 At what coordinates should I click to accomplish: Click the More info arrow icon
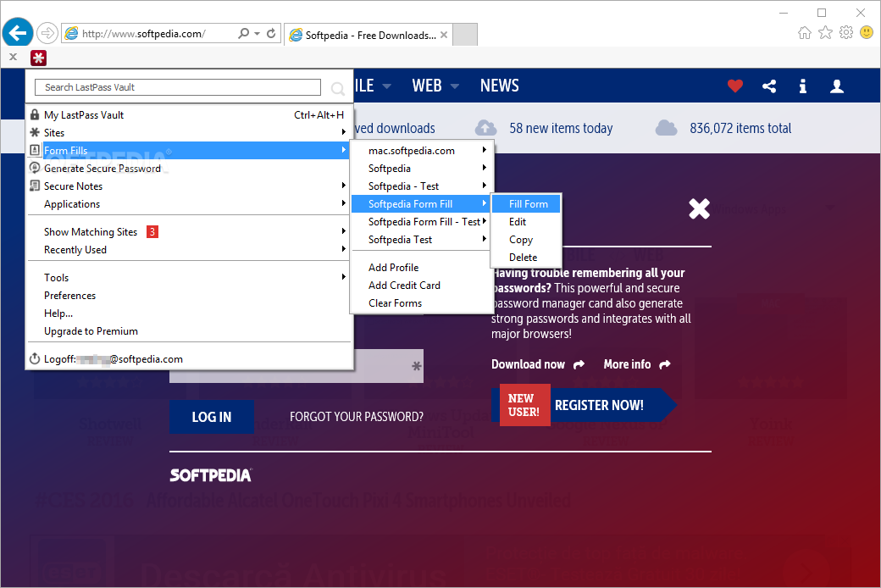click(x=665, y=365)
